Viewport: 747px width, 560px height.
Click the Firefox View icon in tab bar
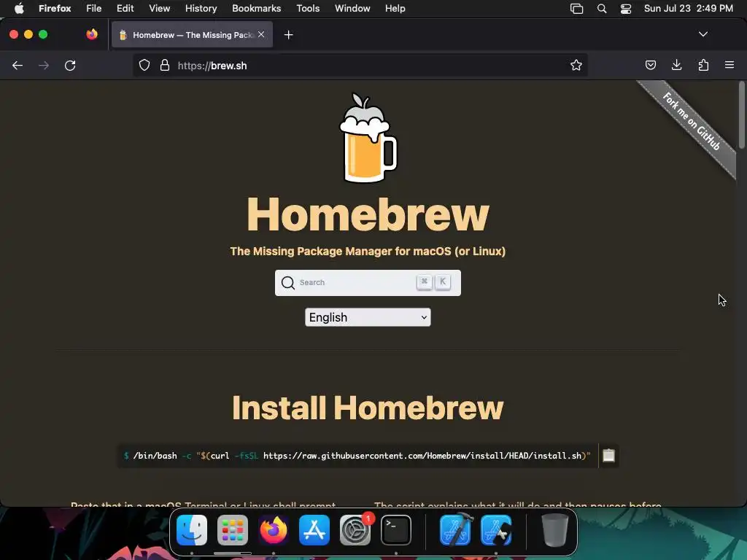pos(92,34)
